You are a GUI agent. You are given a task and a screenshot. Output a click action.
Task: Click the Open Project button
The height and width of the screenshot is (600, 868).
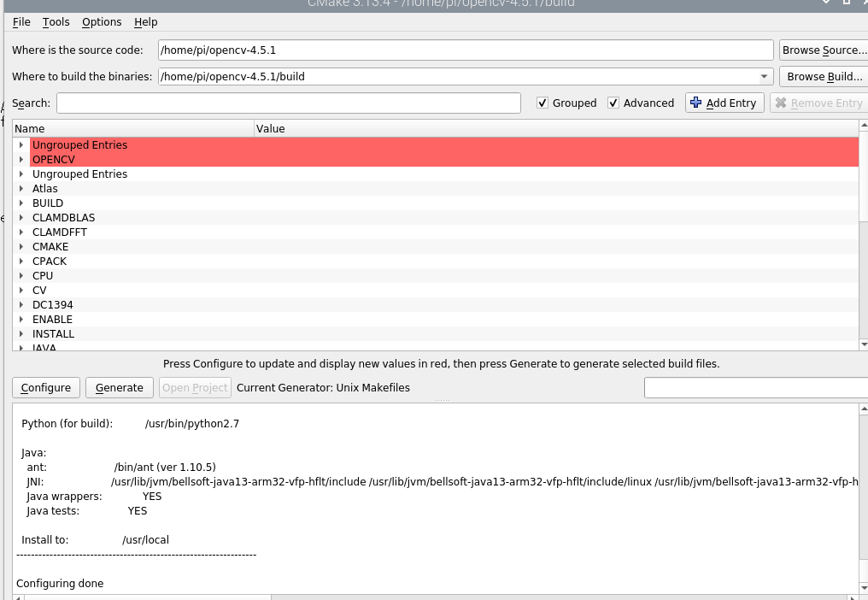[195, 388]
